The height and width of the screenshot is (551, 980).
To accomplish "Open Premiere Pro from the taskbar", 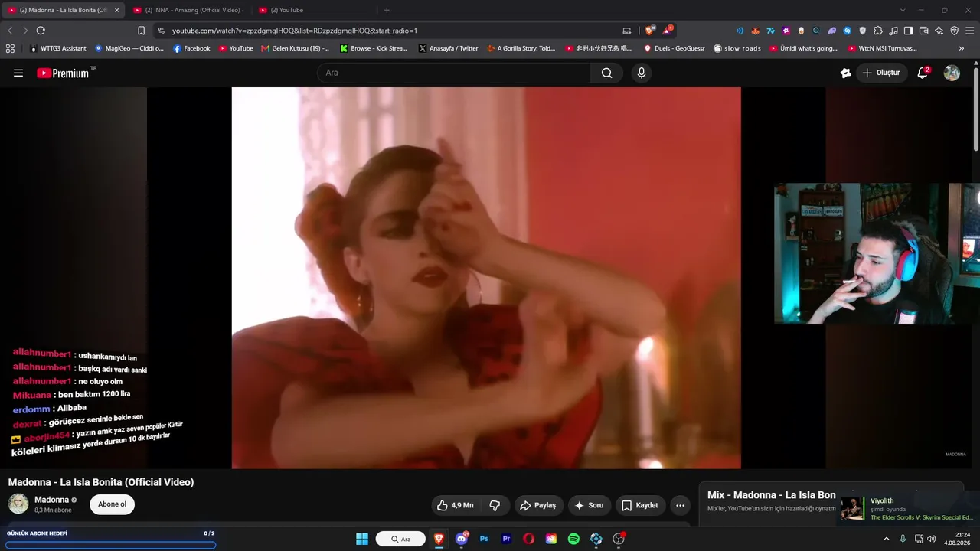I will tap(506, 539).
